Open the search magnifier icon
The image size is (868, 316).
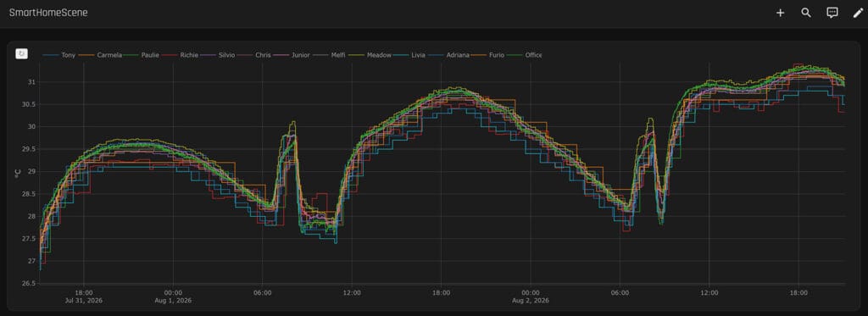tap(806, 13)
